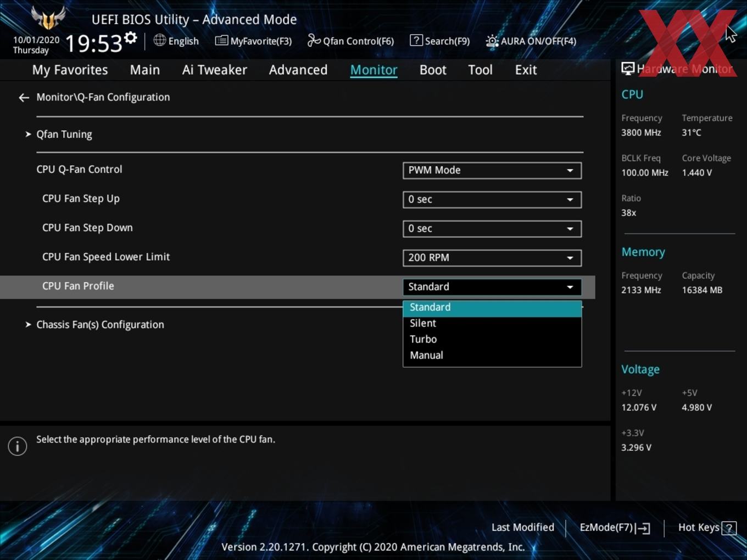The height and width of the screenshot is (560, 747).
Task: Click Memory Capacity 16384 MB
Action: click(x=702, y=290)
